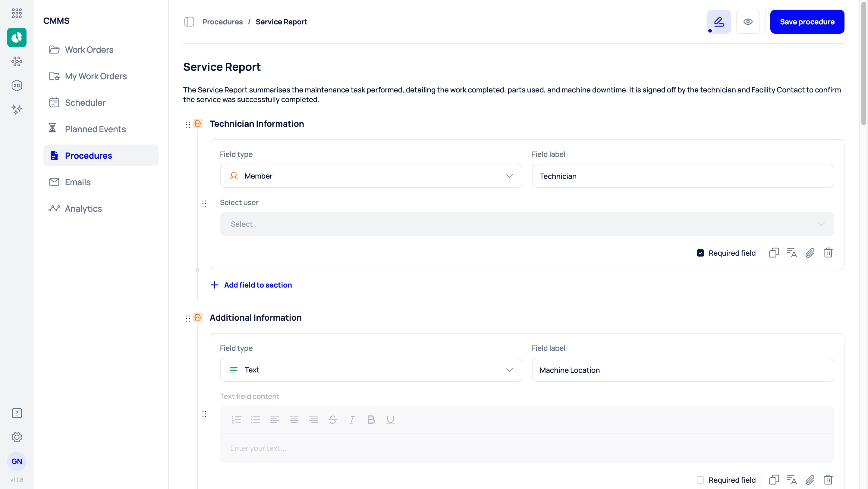Open Member field type dropdown
Image resolution: width=868 pixels, height=489 pixels.
pyautogui.click(x=371, y=176)
